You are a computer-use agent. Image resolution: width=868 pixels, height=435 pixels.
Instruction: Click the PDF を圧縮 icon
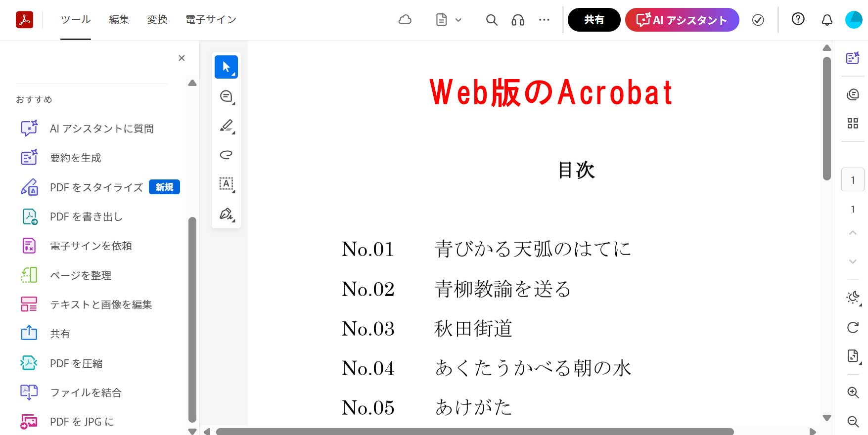(29, 363)
